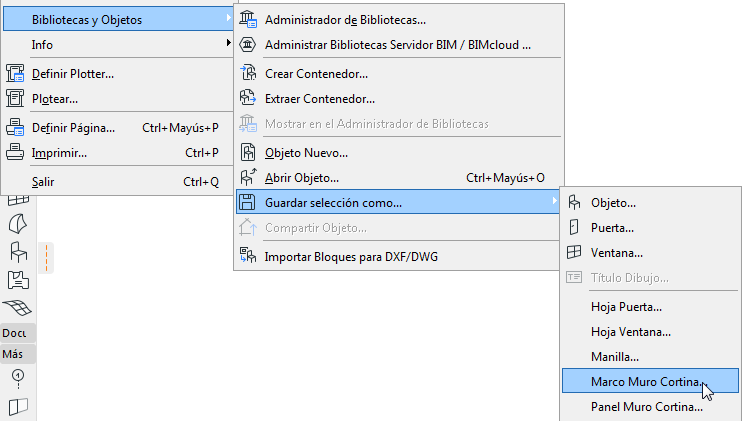The height and width of the screenshot is (421, 742).
Task: Select the chair Object tool in toolbox
Action: click(18, 251)
